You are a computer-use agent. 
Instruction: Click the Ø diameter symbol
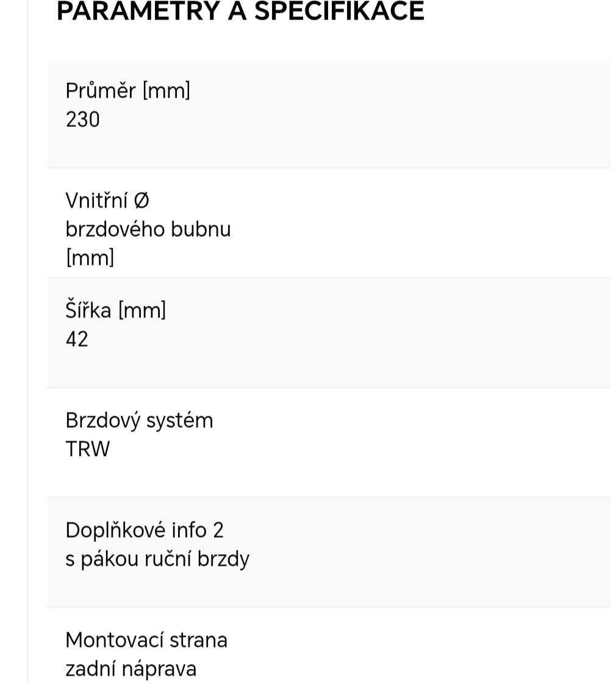pyautogui.click(x=140, y=200)
